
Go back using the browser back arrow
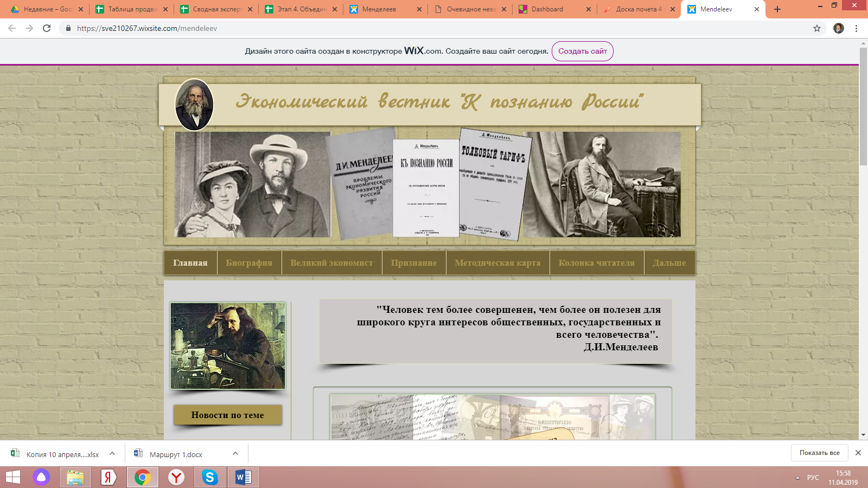pos(12,28)
